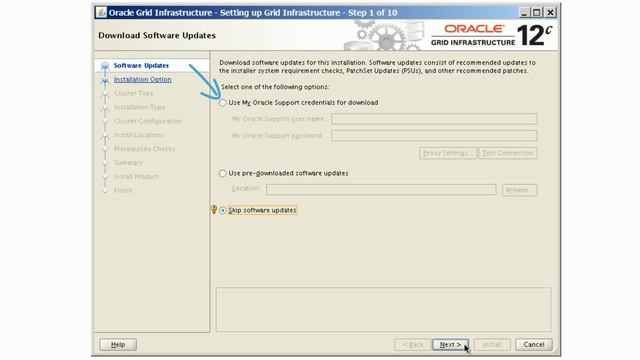
Task: Click the Java icon in the title bar
Action: [x=101, y=12]
